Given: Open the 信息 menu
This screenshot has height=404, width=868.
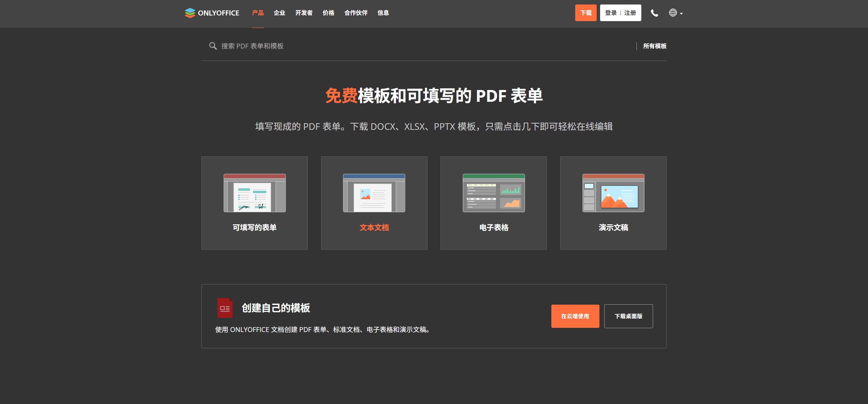Looking at the screenshot, I should (x=383, y=13).
